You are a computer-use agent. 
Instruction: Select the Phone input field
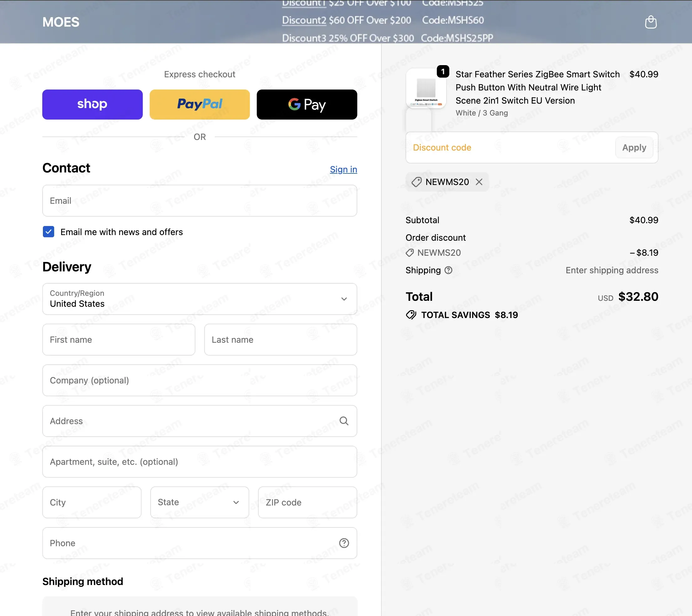point(200,543)
